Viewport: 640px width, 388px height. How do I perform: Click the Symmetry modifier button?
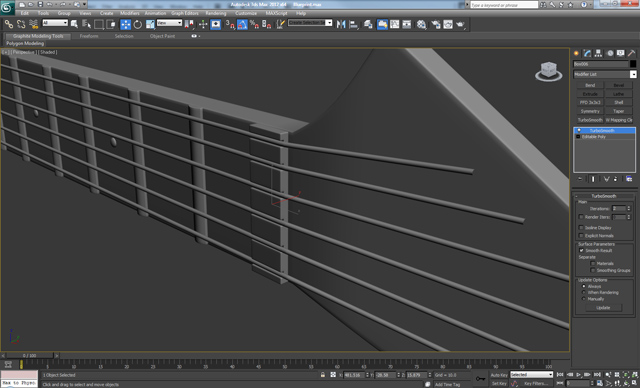tap(590, 111)
